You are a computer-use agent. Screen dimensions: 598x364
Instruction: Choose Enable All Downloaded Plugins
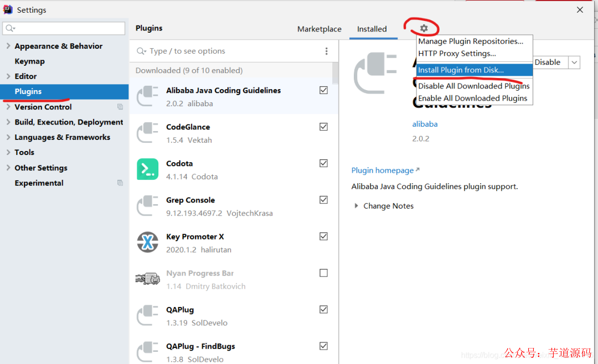coord(475,98)
